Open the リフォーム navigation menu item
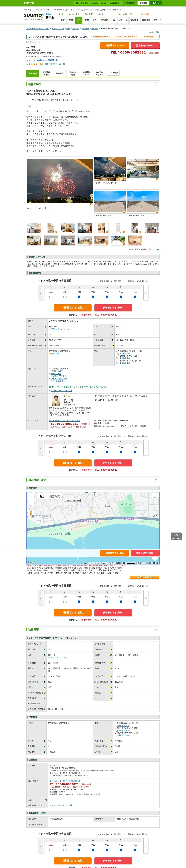Image resolution: width=186 pixels, height=868 pixels. coord(123,20)
